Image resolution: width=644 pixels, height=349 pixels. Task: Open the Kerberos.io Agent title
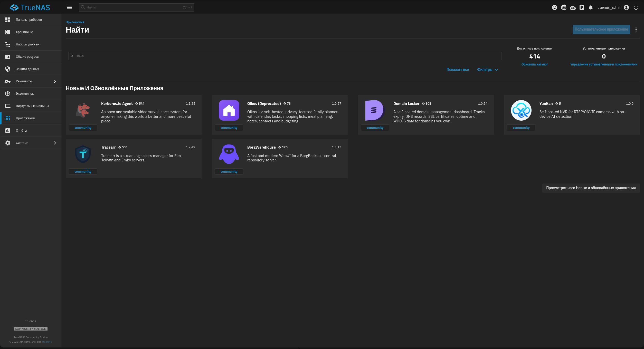click(x=117, y=104)
